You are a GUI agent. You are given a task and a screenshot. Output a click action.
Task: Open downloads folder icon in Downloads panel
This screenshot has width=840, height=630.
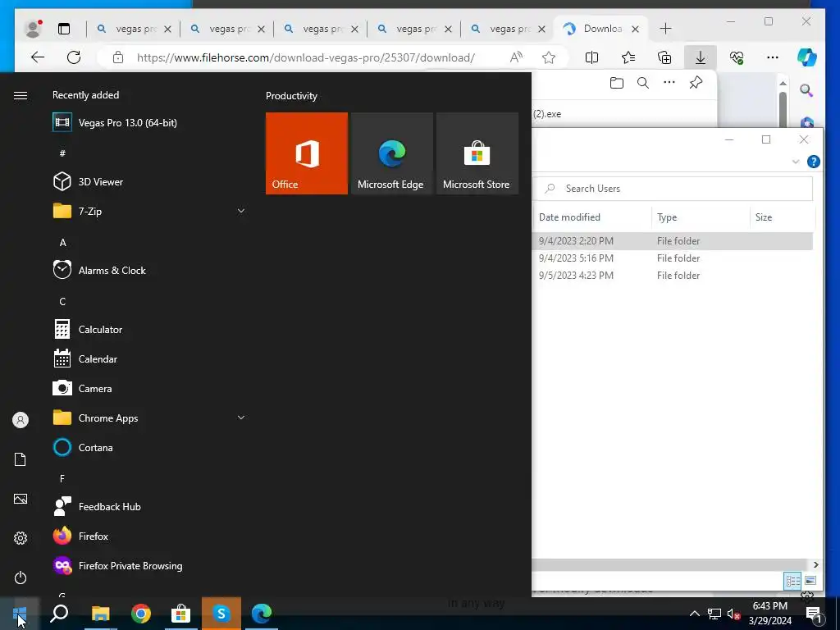click(x=617, y=83)
